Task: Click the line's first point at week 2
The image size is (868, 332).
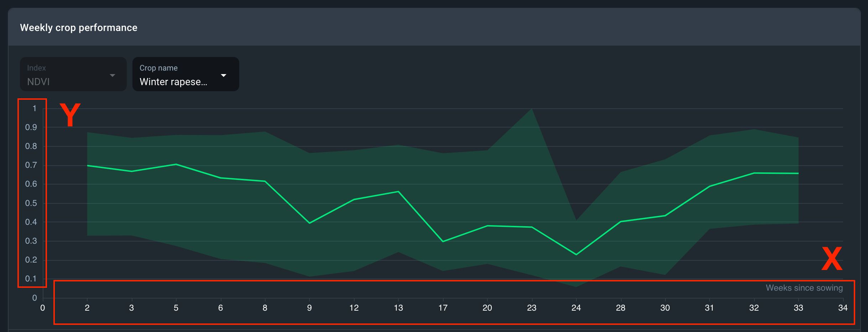Action: 87,166
